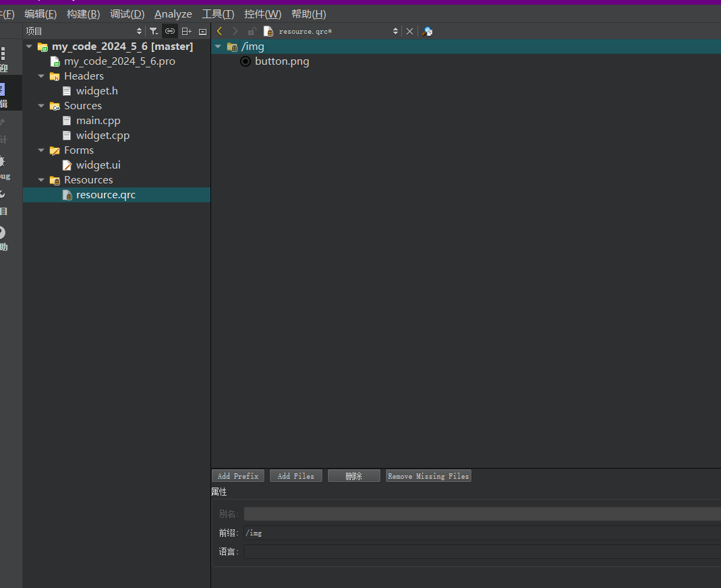Close the resource.qrc document with X icon

[409, 31]
